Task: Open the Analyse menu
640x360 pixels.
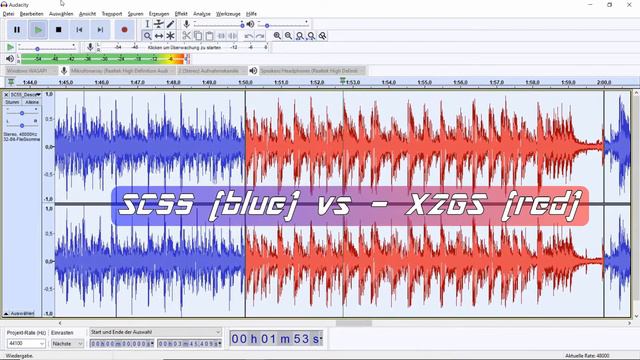Action: (x=202, y=14)
